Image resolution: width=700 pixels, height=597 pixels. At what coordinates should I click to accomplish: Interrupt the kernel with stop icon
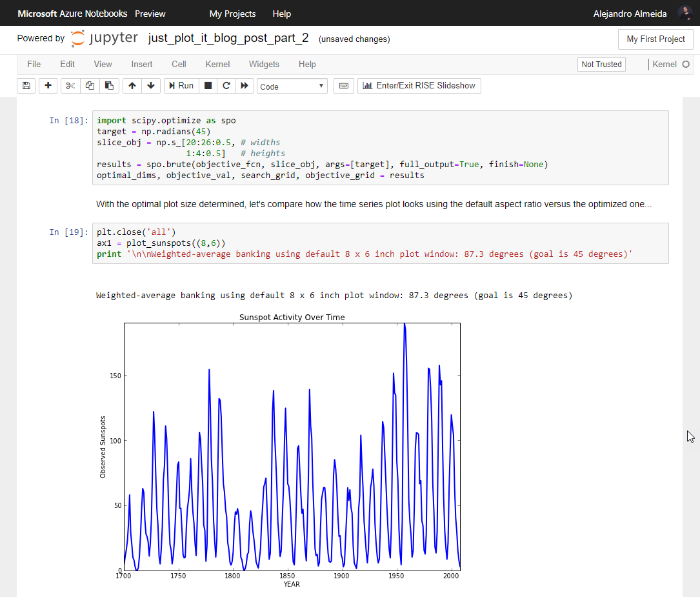pyautogui.click(x=208, y=86)
